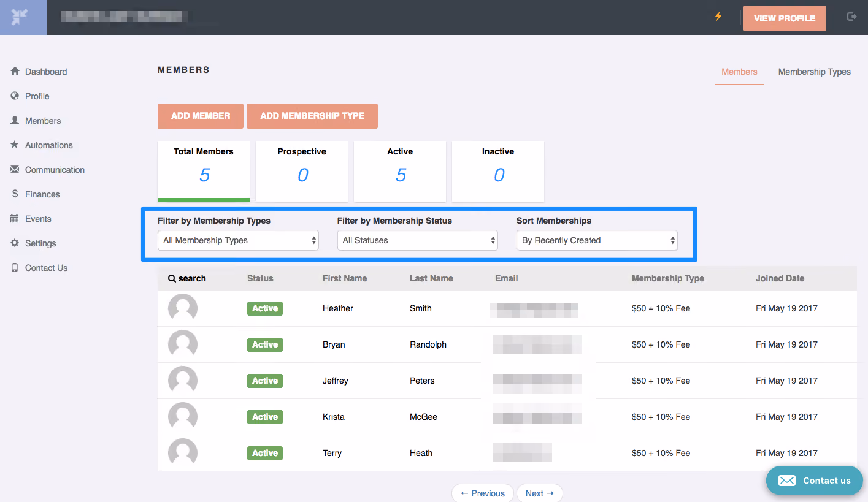
Task: Select the Total Members card
Action: click(204, 171)
